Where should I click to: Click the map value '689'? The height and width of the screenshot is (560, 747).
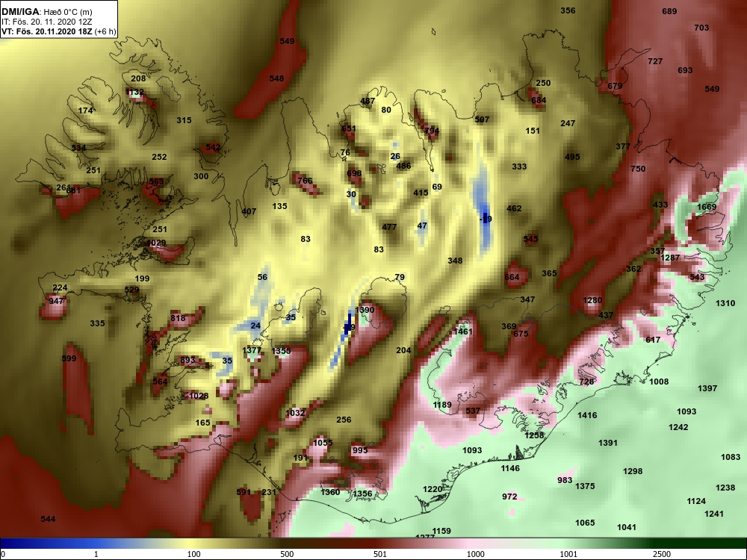[x=669, y=11]
